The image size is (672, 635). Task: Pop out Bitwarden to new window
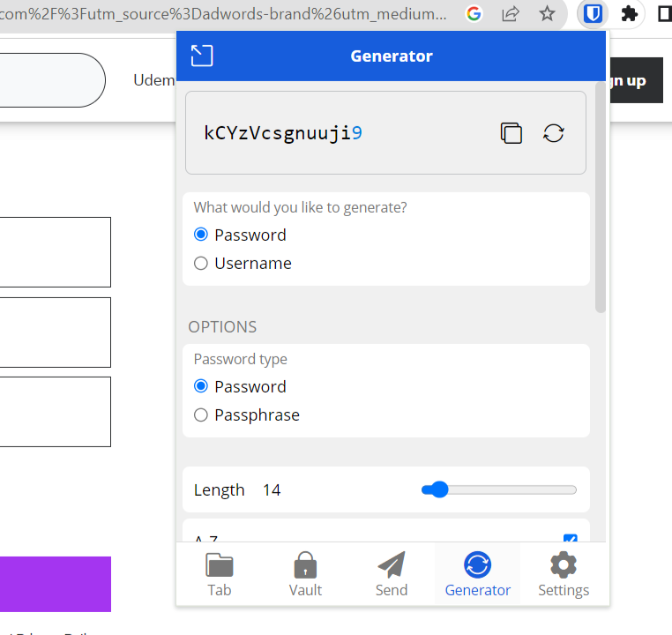[x=202, y=56]
